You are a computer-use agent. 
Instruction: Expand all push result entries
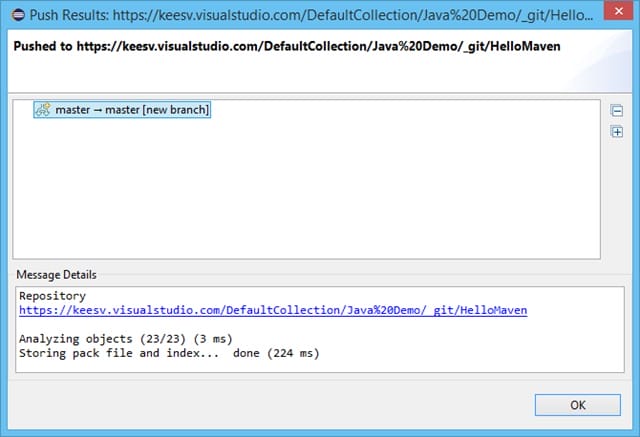click(x=617, y=132)
